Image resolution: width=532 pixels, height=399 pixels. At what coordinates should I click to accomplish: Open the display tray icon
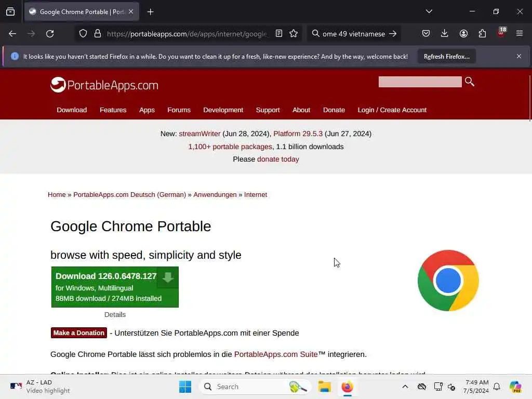coord(438,387)
